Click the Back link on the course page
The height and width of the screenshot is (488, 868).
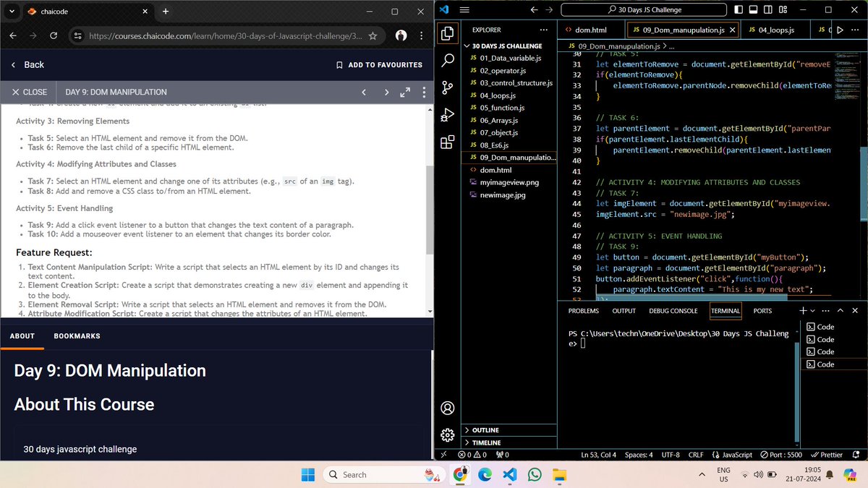coord(27,64)
